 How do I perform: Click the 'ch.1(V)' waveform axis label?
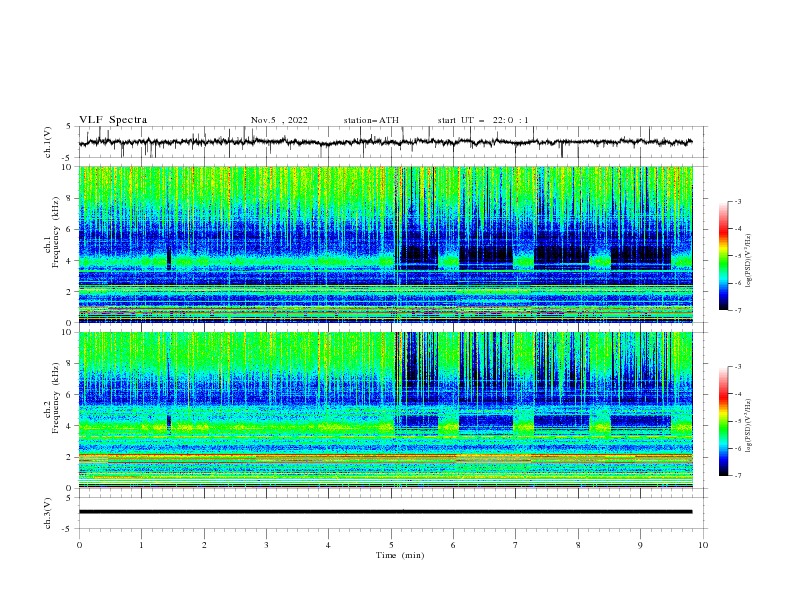tap(48, 142)
